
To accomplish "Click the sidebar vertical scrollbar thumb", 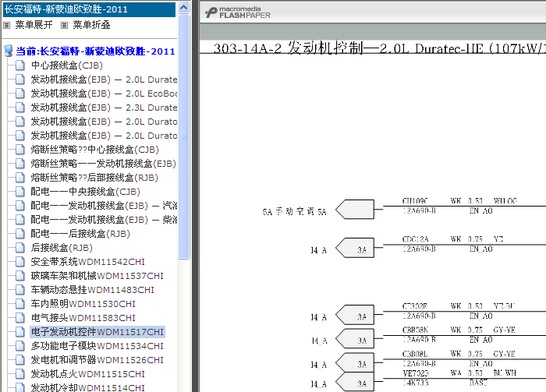I will tap(183, 136).
